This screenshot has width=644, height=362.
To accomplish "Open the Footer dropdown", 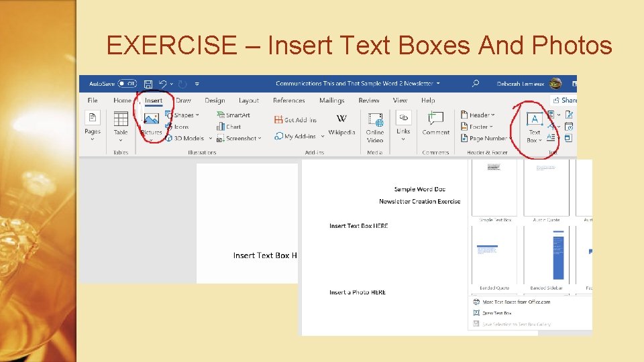I will point(477,127).
